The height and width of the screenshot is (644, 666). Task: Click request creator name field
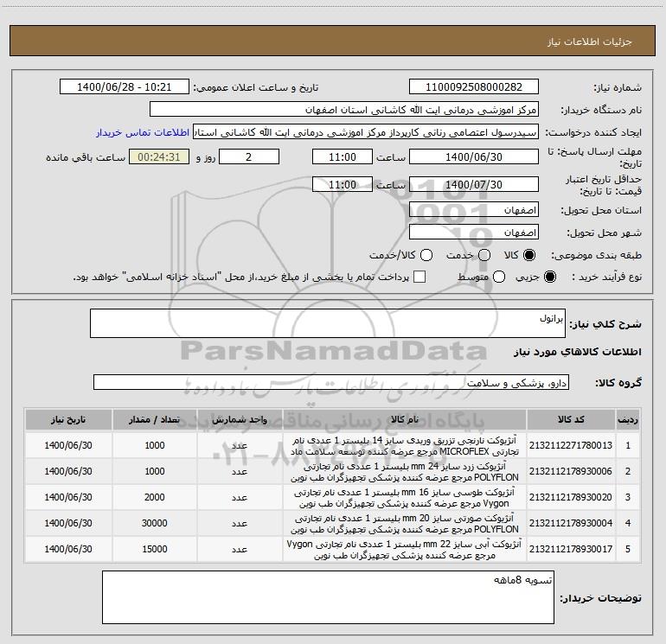[366, 132]
